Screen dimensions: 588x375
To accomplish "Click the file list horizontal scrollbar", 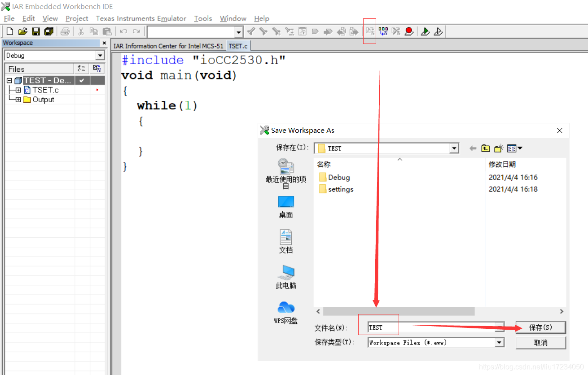I will [x=399, y=311].
